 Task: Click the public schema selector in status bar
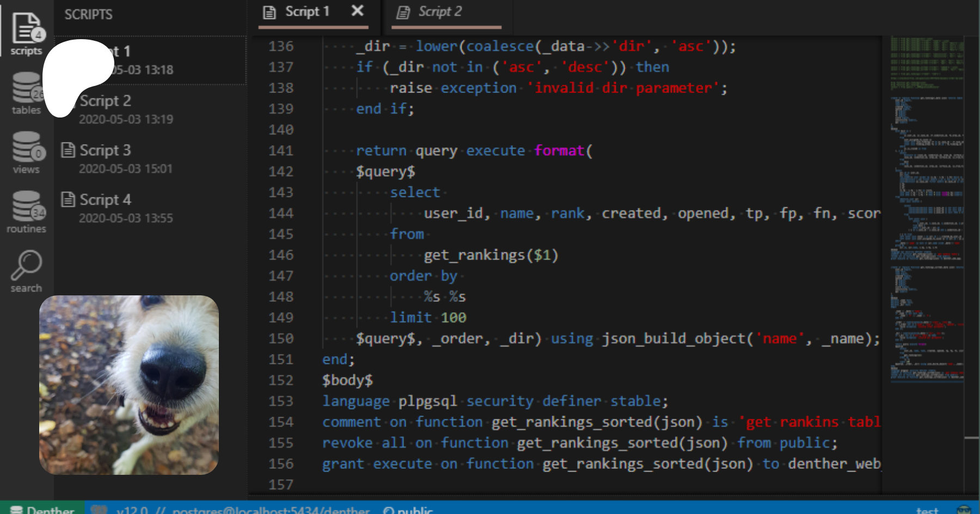click(x=408, y=510)
